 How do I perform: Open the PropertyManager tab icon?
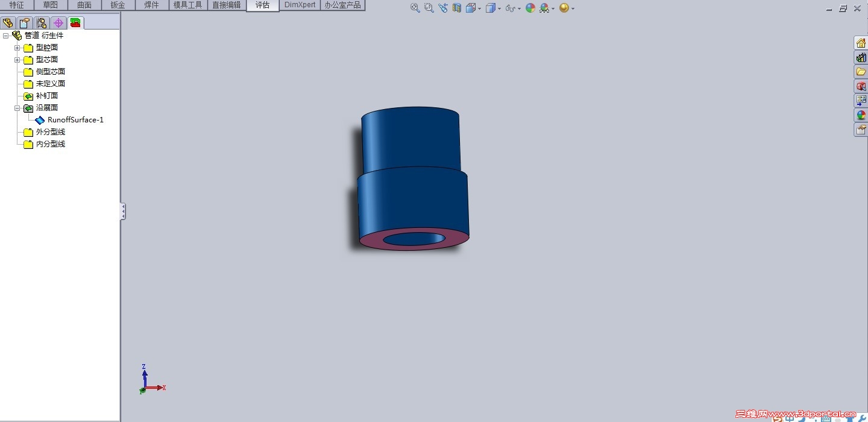25,23
